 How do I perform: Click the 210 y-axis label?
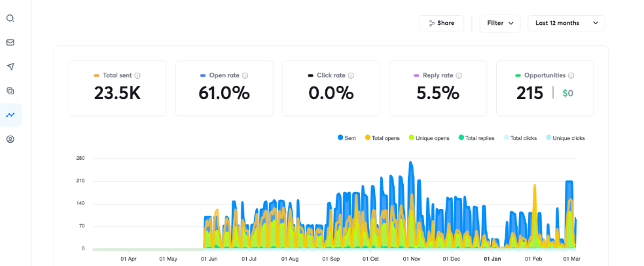click(x=80, y=181)
